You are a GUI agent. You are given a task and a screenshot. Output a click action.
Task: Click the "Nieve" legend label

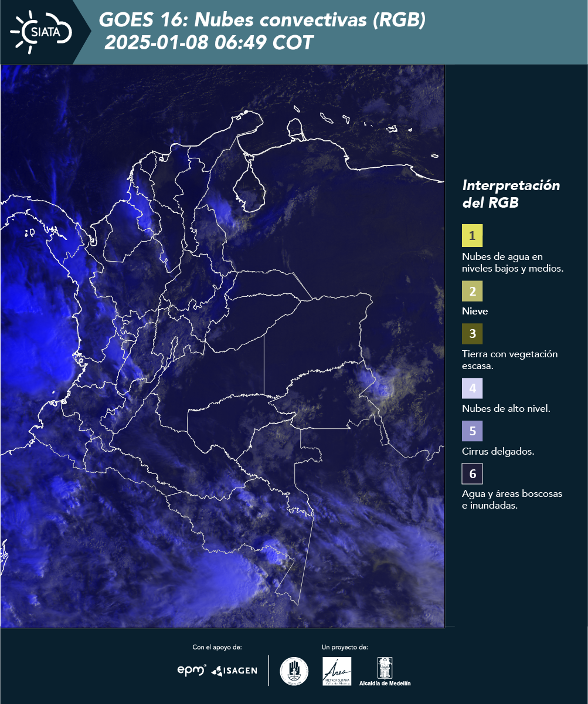(x=475, y=312)
